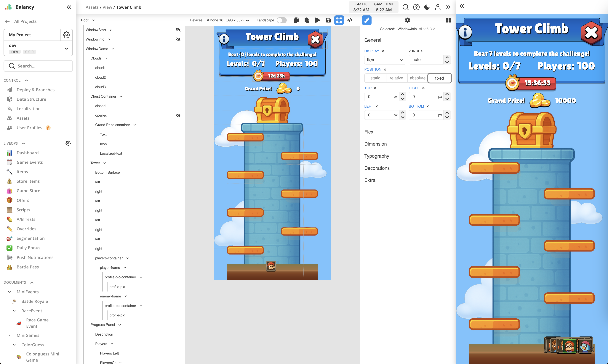This screenshot has height=364, width=608.
Task: Collapse Clouds tree node
Action: coord(106,58)
